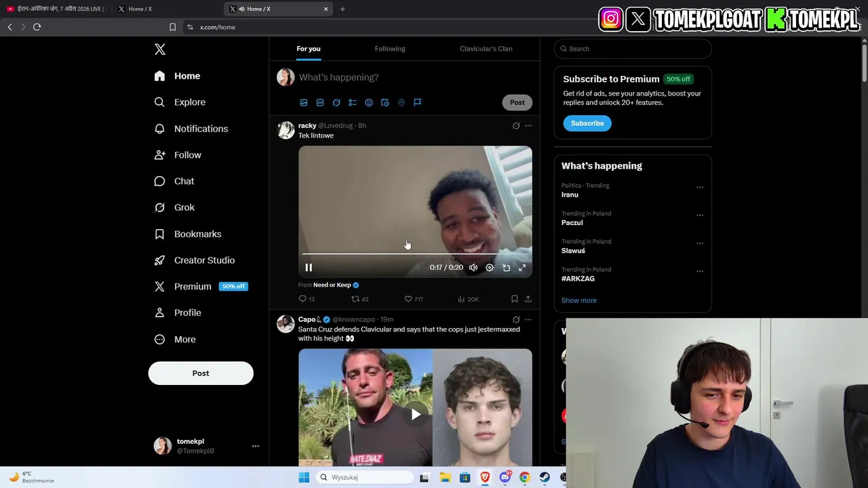Image resolution: width=868 pixels, height=488 pixels.
Task: Open Notifications in the sidebar
Action: [x=191, y=129]
